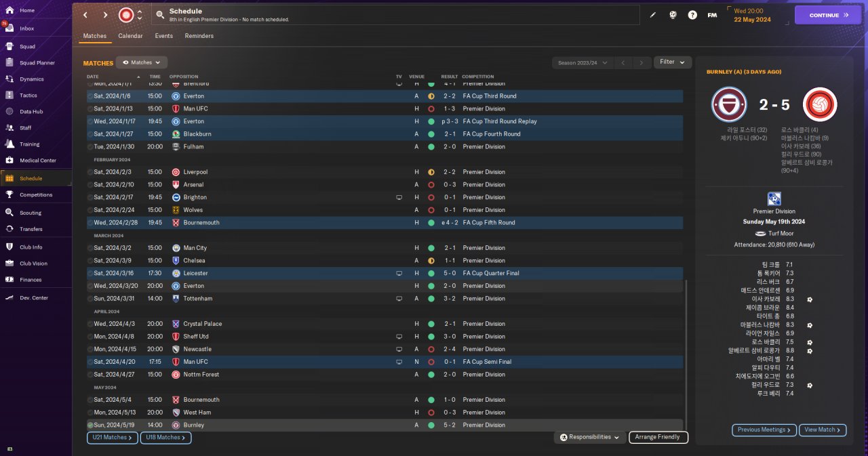Click the club switcher up/down arrows
The height and width of the screenshot is (456, 868).
pyautogui.click(x=140, y=15)
